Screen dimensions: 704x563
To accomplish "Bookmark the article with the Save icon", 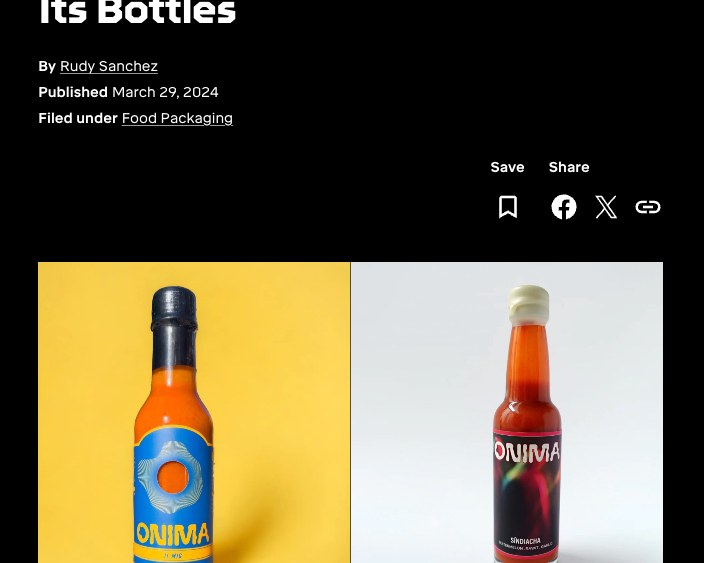I will [508, 207].
